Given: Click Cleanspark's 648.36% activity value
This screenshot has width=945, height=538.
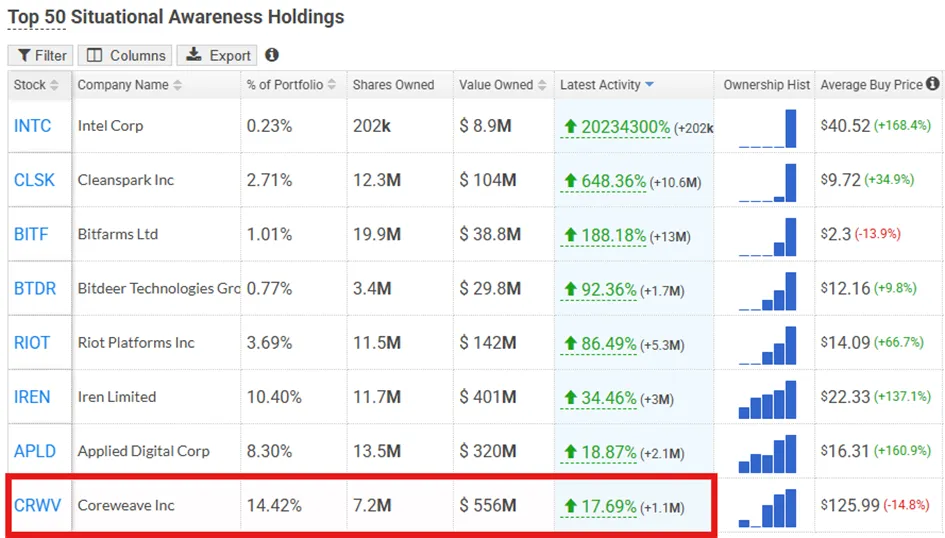Looking at the screenshot, I should click(603, 181).
